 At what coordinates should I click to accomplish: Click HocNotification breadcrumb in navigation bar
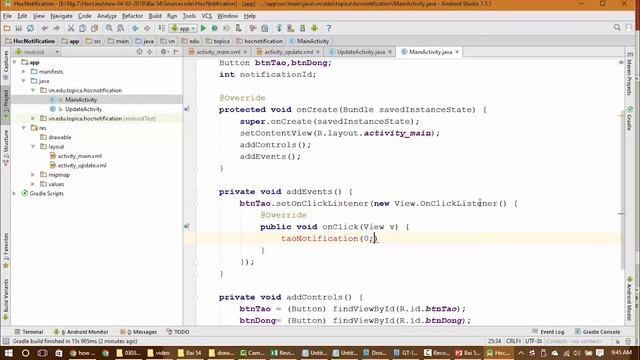coord(30,41)
